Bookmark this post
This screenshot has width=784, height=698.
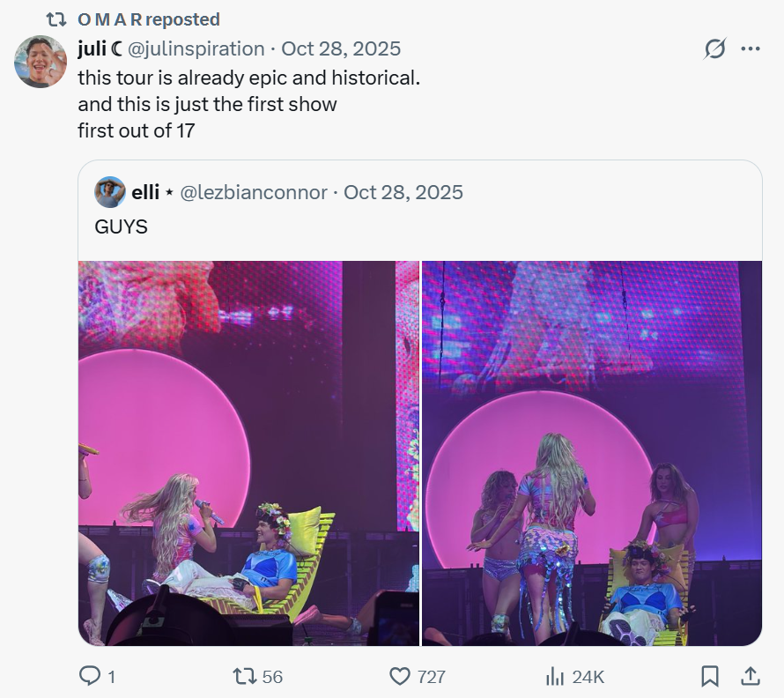(x=710, y=676)
